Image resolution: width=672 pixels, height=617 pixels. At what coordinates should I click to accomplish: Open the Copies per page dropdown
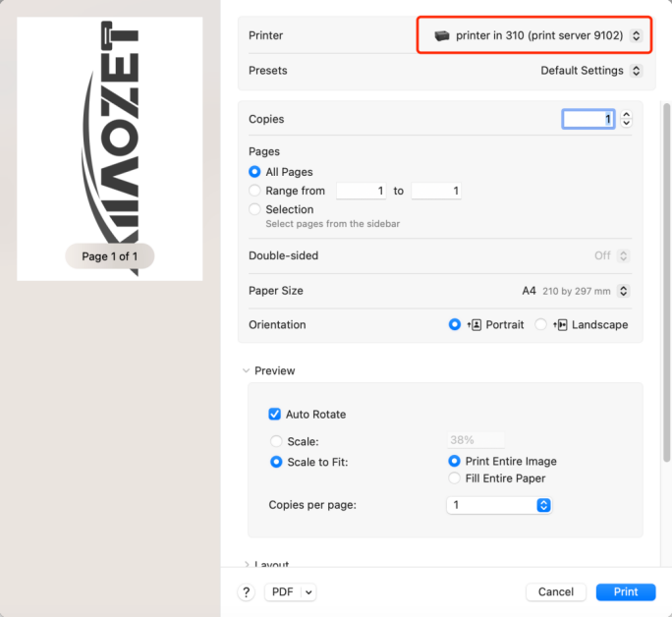499,505
